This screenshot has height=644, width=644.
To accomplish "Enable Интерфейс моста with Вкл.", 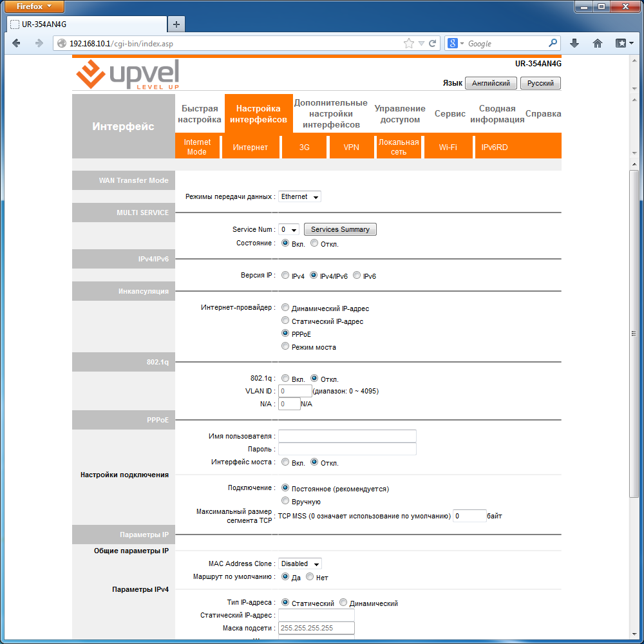I will [285, 462].
